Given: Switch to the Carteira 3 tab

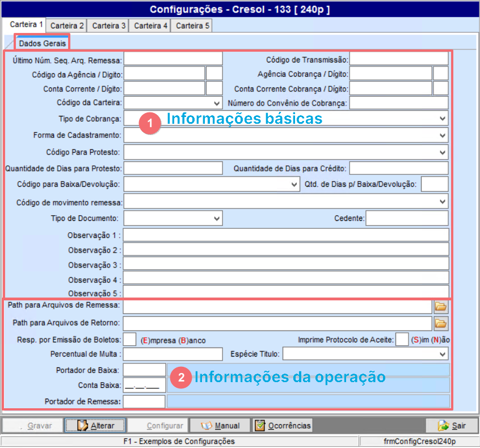Looking at the screenshot, I should click(109, 26).
